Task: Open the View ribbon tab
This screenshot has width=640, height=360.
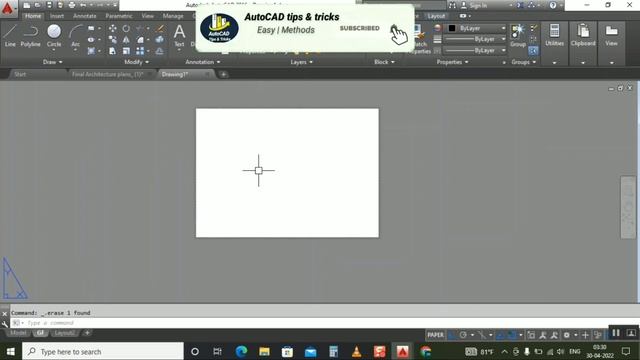Action: coord(147,16)
